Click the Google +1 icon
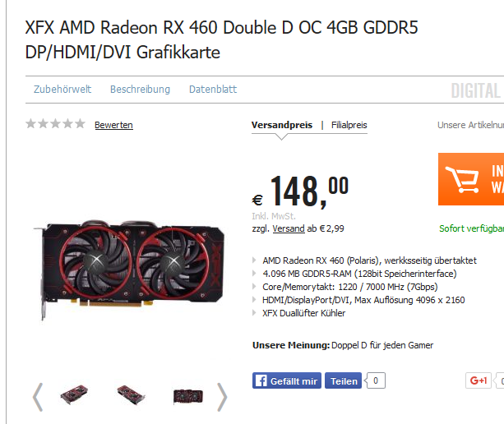Viewport: 504px width, 424px height. pyautogui.click(x=479, y=380)
